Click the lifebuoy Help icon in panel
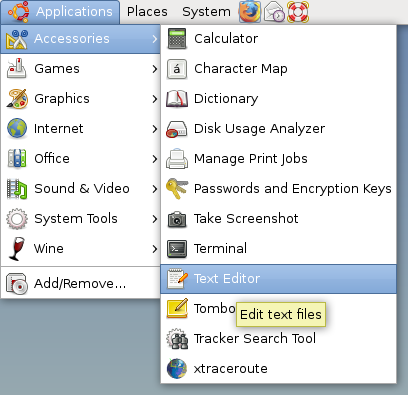The image size is (408, 395). [298, 12]
